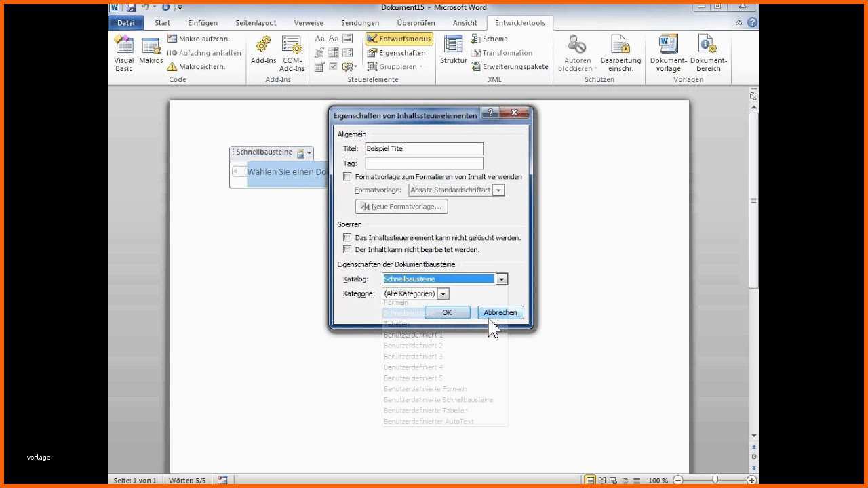
Task: Click Abbrechen to cancel dialog
Action: tap(500, 312)
